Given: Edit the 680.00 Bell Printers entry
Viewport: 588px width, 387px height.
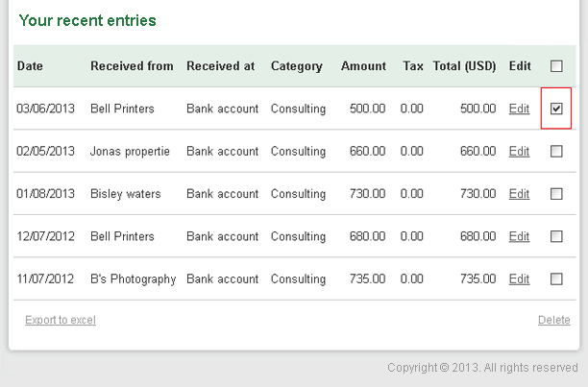Looking at the screenshot, I should coord(519,236).
